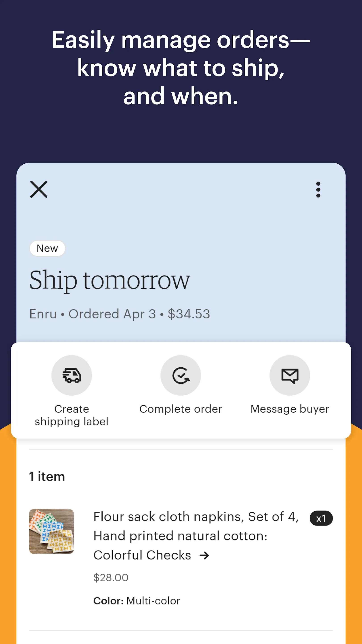This screenshot has height=644, width=362.
Task: Tap the New status badge
Action: click(x=47, y=248)
